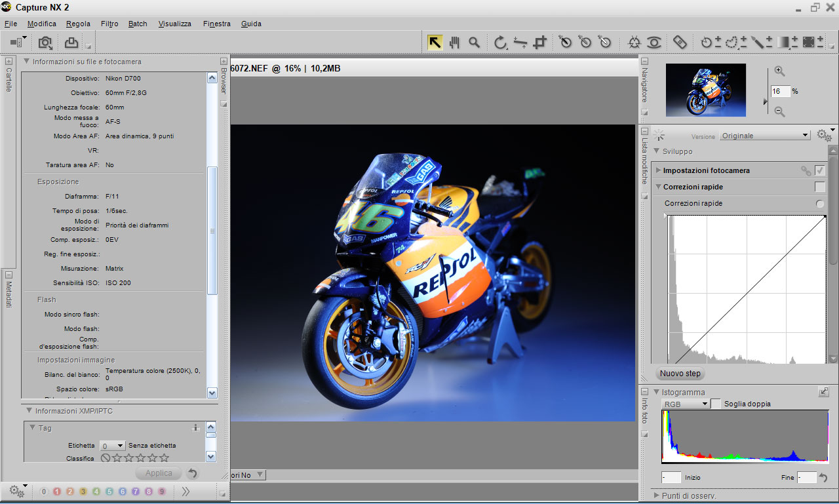The height and width of the screenshot is (504, 839).
Task: Click the zoom percentage field showing 16
Action: [x=781, y=92]
